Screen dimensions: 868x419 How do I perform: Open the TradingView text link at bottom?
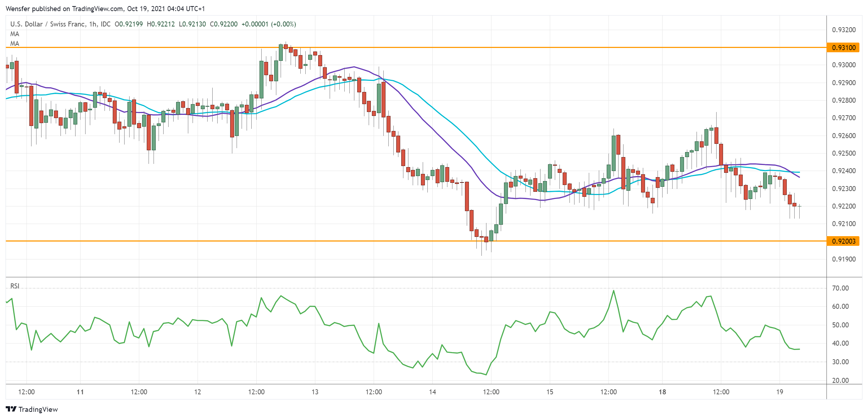(38, 409)
